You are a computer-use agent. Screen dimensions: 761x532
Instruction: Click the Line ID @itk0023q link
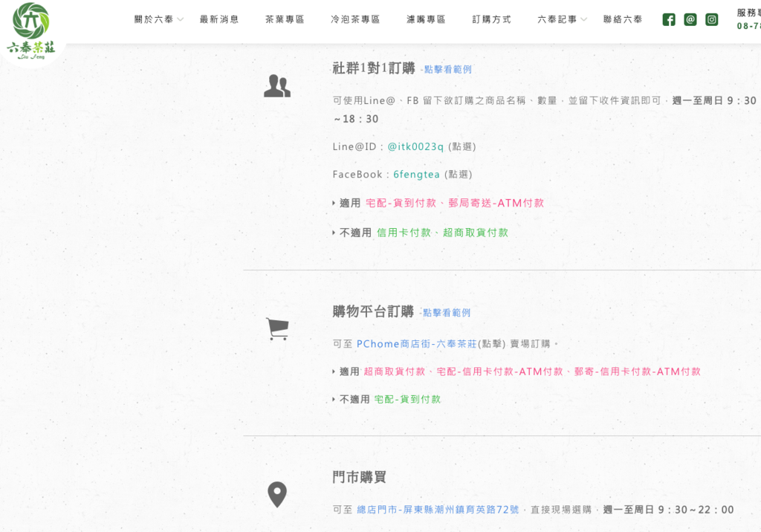415,146
